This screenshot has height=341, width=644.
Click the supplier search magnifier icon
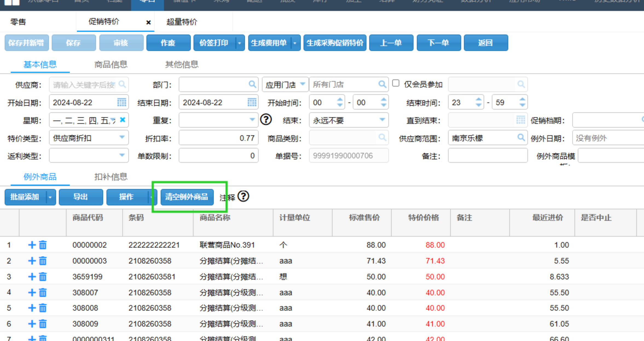click(122, 84)
